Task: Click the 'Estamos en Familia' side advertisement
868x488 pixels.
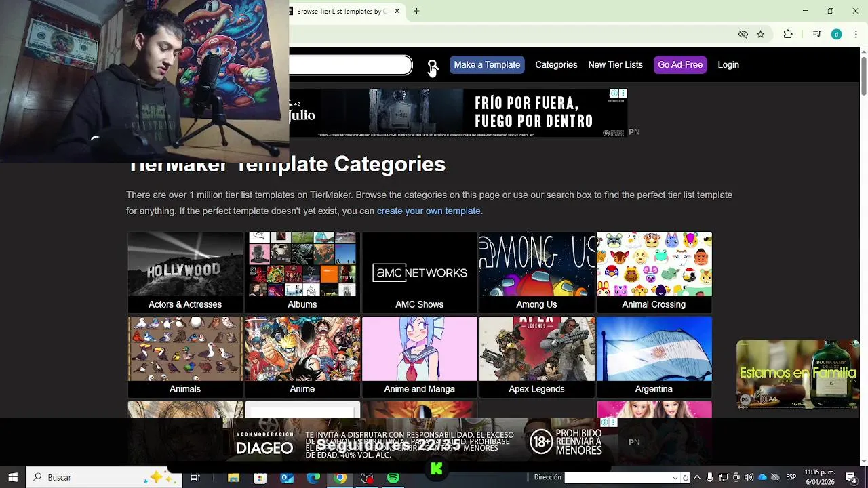Action: click(797, 374)
